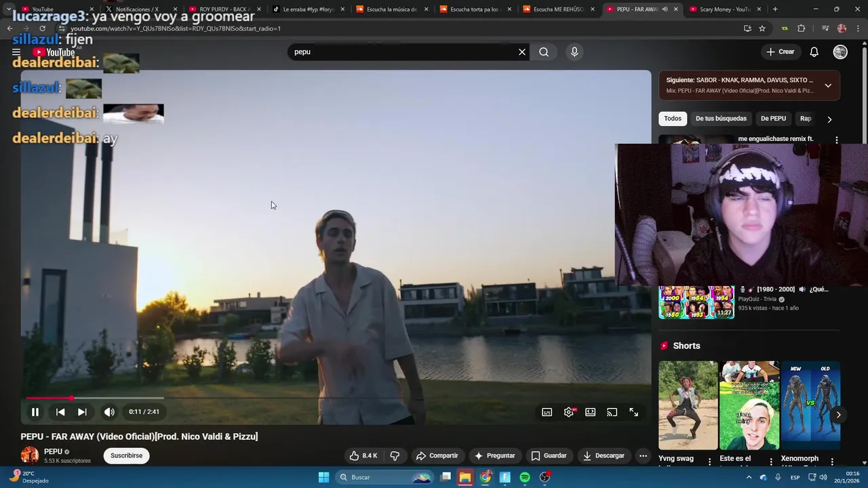Image resolution: width=868 pixels, height=488 pixels.
Task: Download the video with Descargar
Action: click(604, 455)
